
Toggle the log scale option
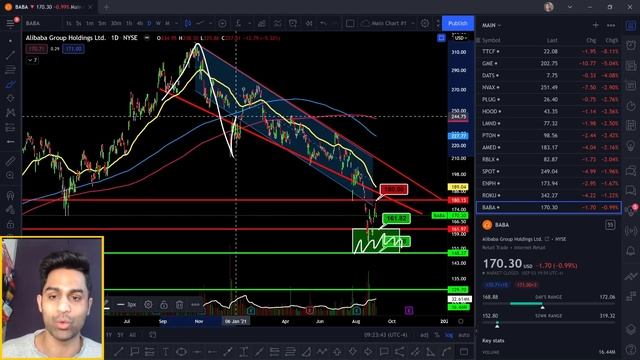(x=449, y=335)
